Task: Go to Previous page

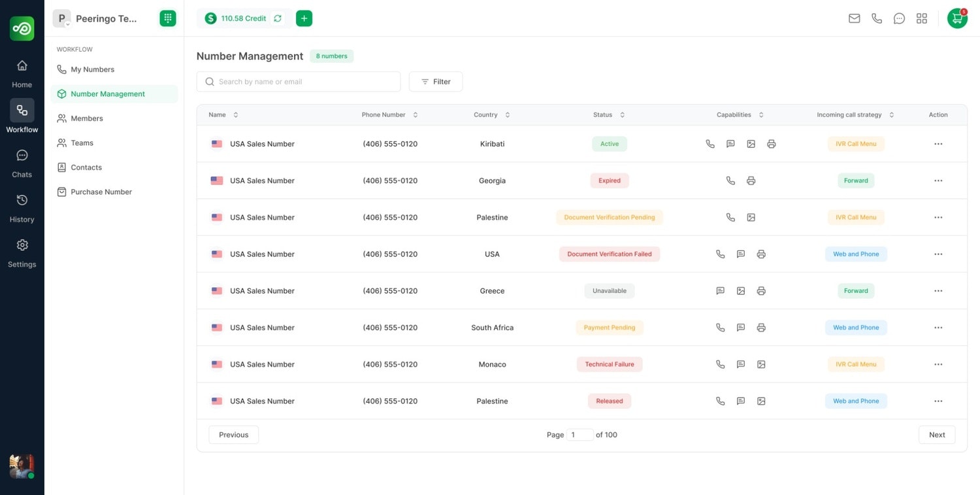Action: 233,435
